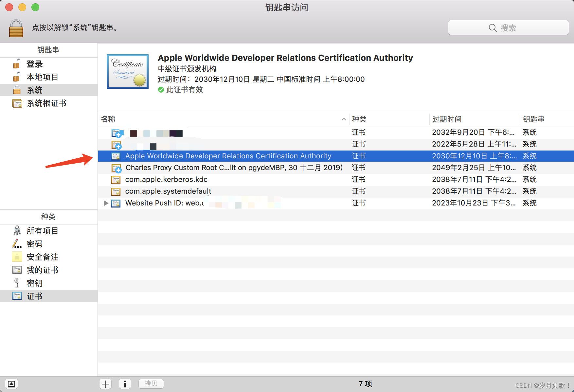Toggle the 名称 sort-direction arrow
This screenshot has width=574, height=392.
[344, 119]
